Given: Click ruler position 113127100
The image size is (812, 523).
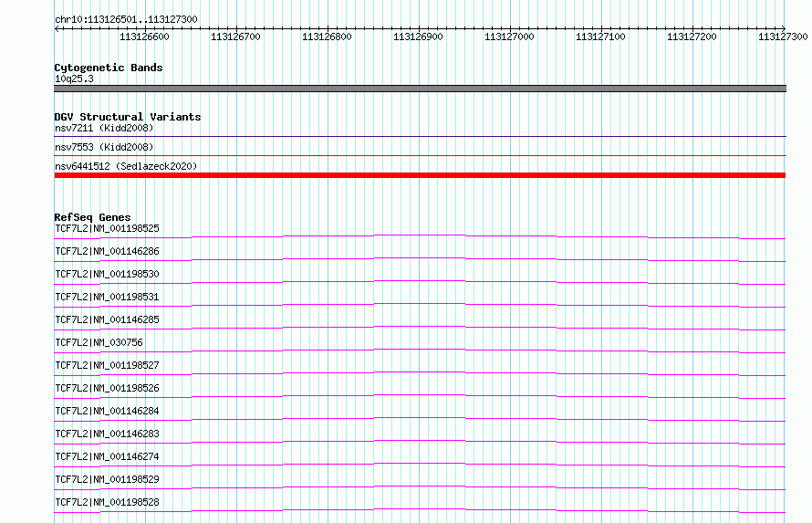Looking at the screenshot, I should click(600, 37).
